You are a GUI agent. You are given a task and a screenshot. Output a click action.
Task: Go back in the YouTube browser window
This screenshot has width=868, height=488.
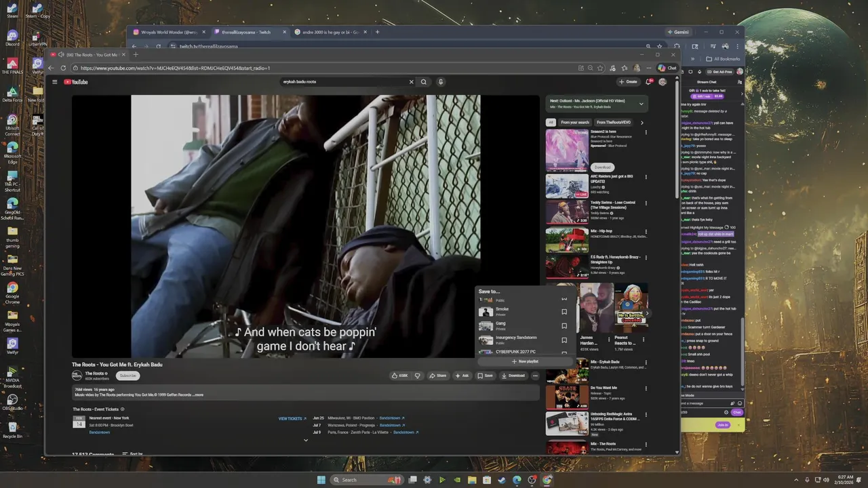(51, 68)
